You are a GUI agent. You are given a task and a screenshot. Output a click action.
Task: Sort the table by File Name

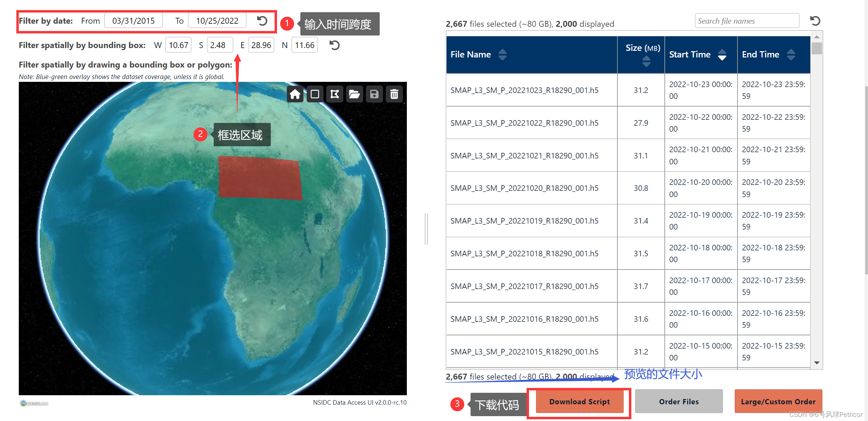(502, 55)
